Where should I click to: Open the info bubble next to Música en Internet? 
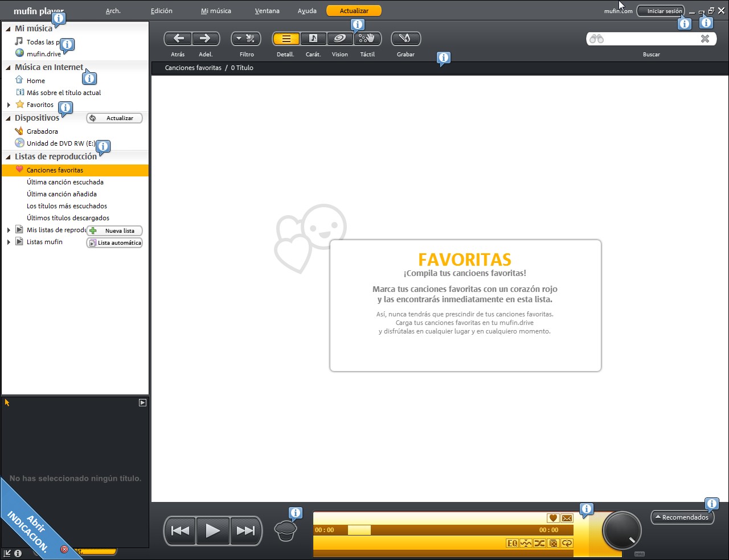[89, 78]
